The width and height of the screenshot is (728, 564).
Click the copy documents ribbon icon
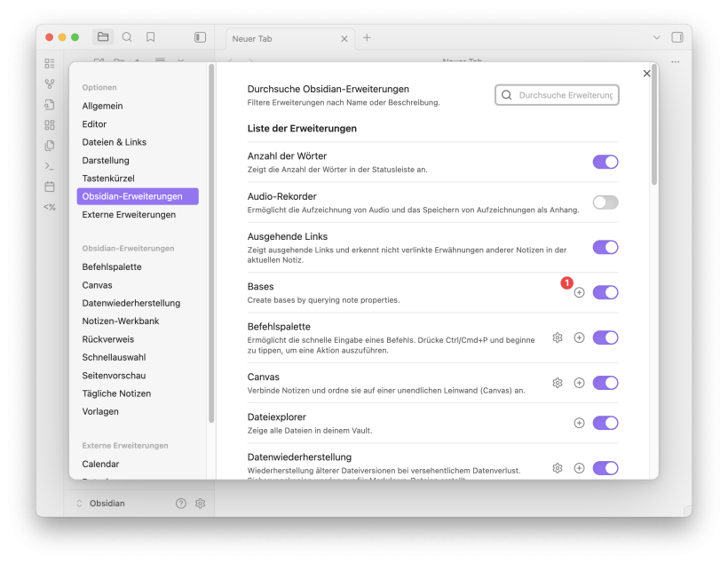[x=50, y=146]
